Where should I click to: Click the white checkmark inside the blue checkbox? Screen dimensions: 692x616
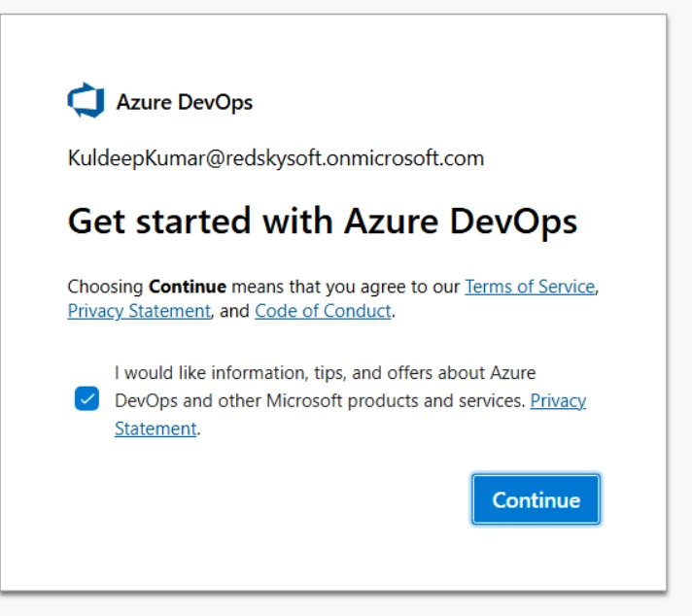point(86,399)
